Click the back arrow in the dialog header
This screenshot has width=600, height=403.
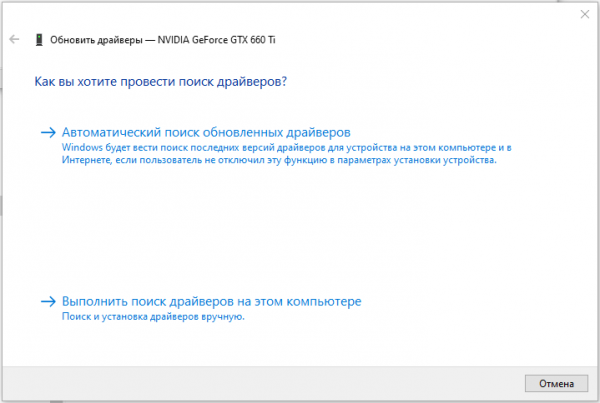pos(14,39)
